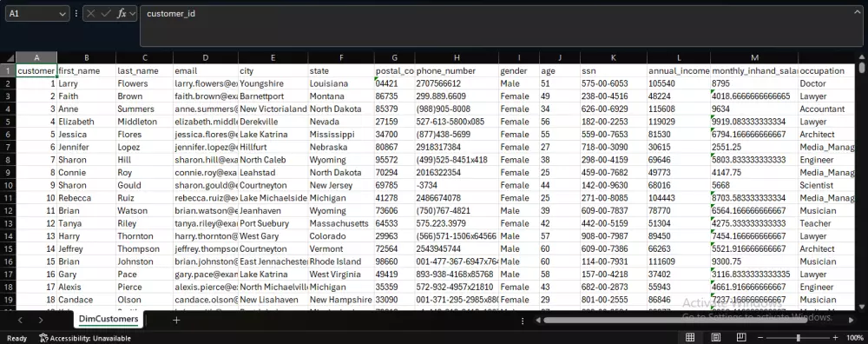Click Accessibility: Unavailable status button
The height and width of the screenshot is (344, 868).
[85, 338]
